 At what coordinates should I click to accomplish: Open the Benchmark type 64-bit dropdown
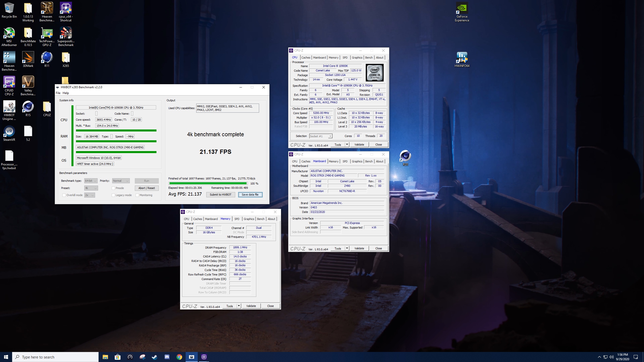[x=91, y=181]
